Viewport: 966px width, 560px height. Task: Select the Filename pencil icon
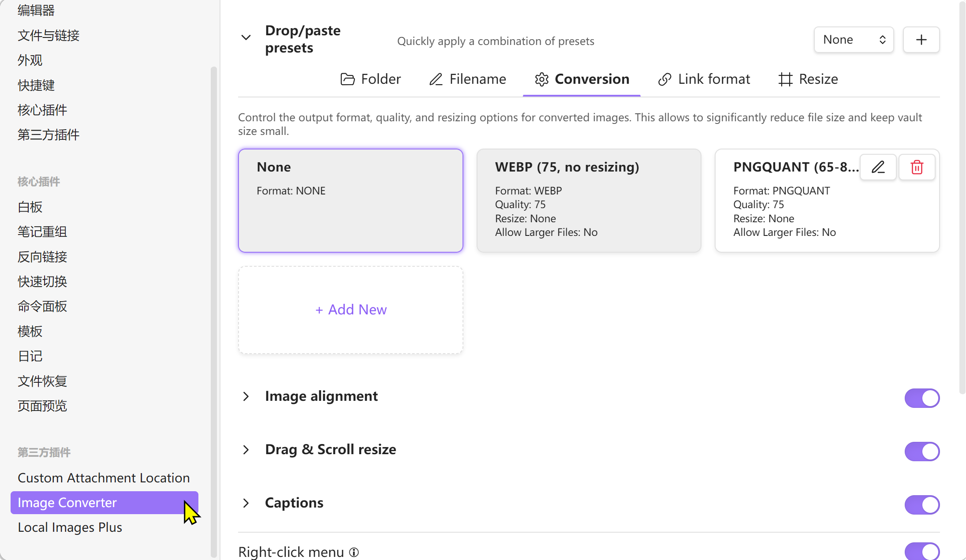(436, 79)
